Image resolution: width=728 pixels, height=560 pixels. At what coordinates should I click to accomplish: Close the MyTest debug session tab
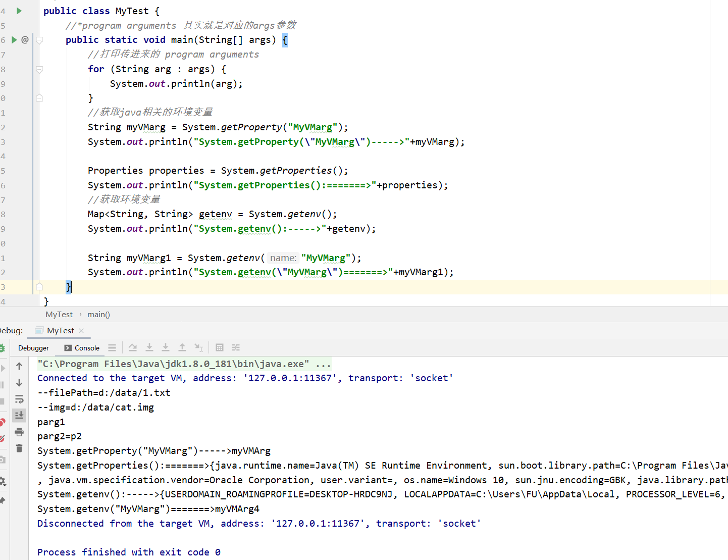click(81, 330)
